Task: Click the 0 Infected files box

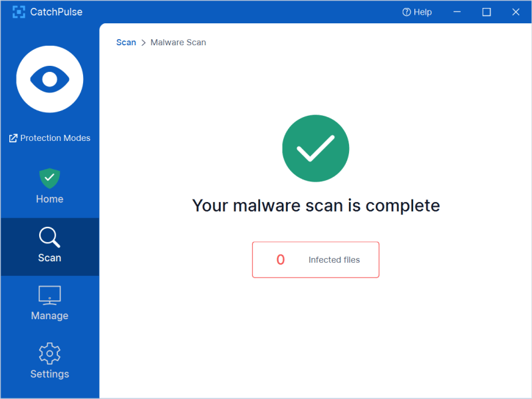Action: tap(315, 259)
